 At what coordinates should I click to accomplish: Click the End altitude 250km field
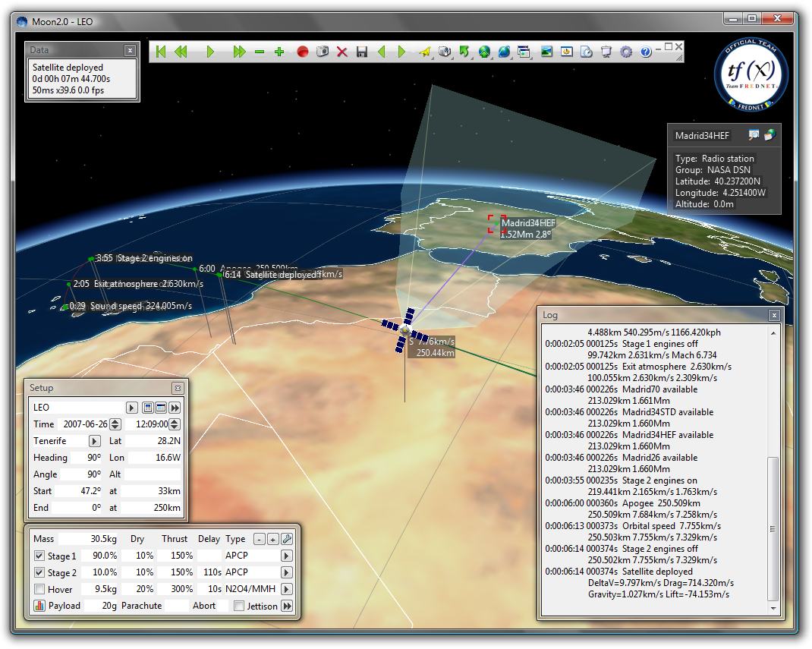pyautogui.click(x=151, y=508)
